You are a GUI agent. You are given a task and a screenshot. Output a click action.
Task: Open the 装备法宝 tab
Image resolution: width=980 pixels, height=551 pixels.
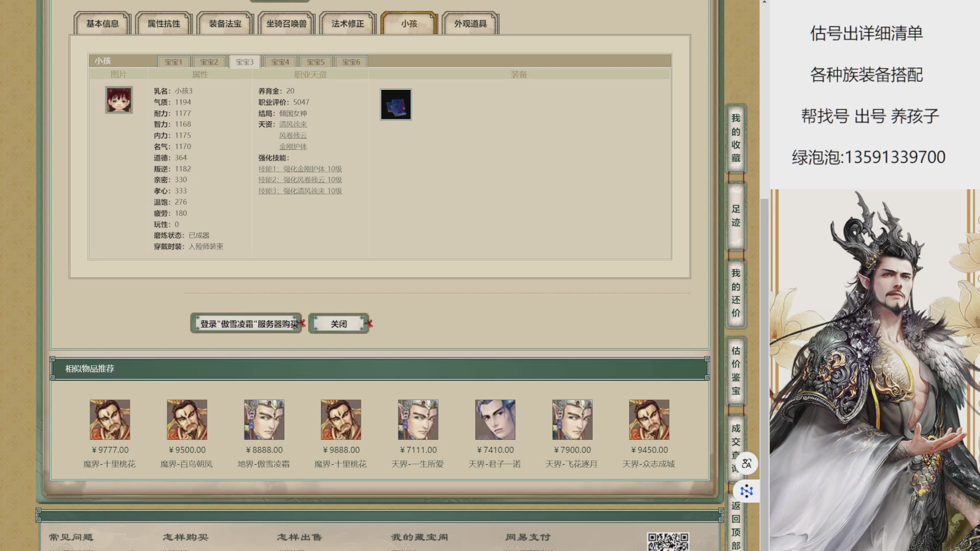coord(225,23)
